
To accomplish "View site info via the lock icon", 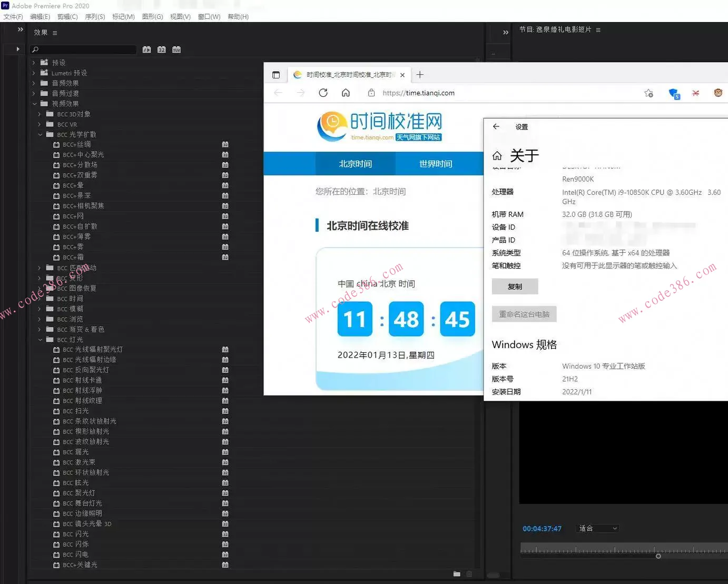I will [x=371, y=93].
